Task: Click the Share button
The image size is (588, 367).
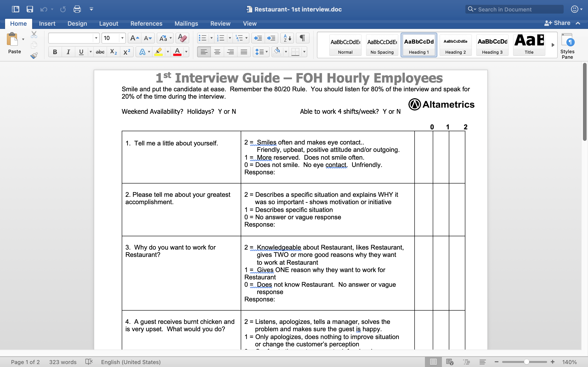Action: [x=557, y=23]
